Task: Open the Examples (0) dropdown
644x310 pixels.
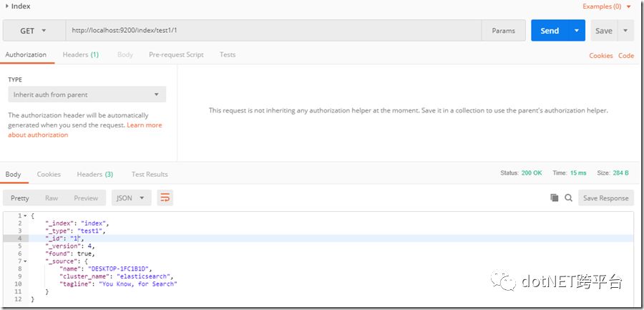Action: 607,6
